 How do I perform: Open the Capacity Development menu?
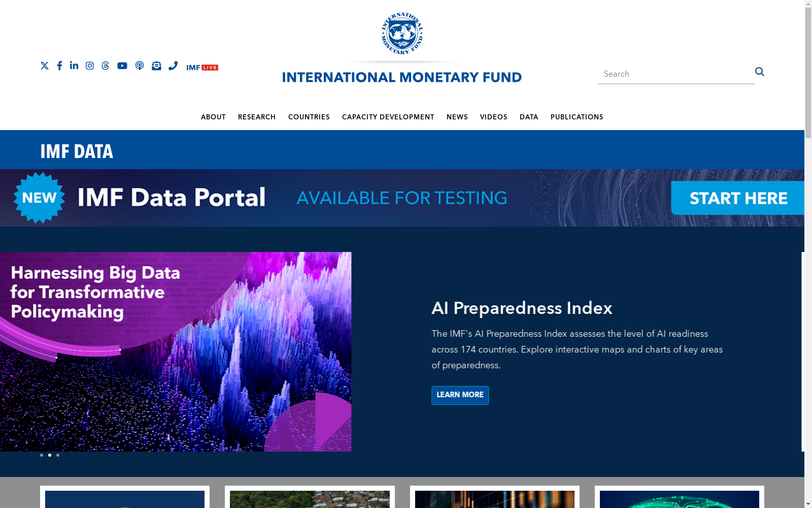pos(388,117)
